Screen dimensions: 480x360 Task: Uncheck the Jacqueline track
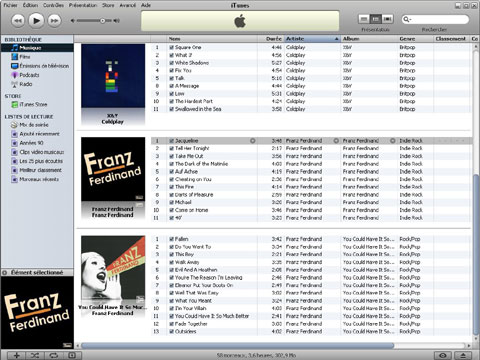tap(171, 141)
